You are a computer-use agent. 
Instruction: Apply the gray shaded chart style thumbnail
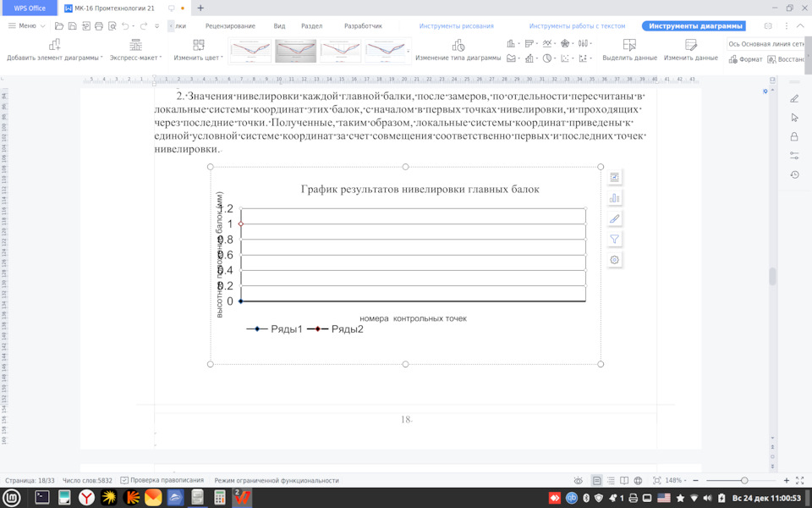point(295,50)
